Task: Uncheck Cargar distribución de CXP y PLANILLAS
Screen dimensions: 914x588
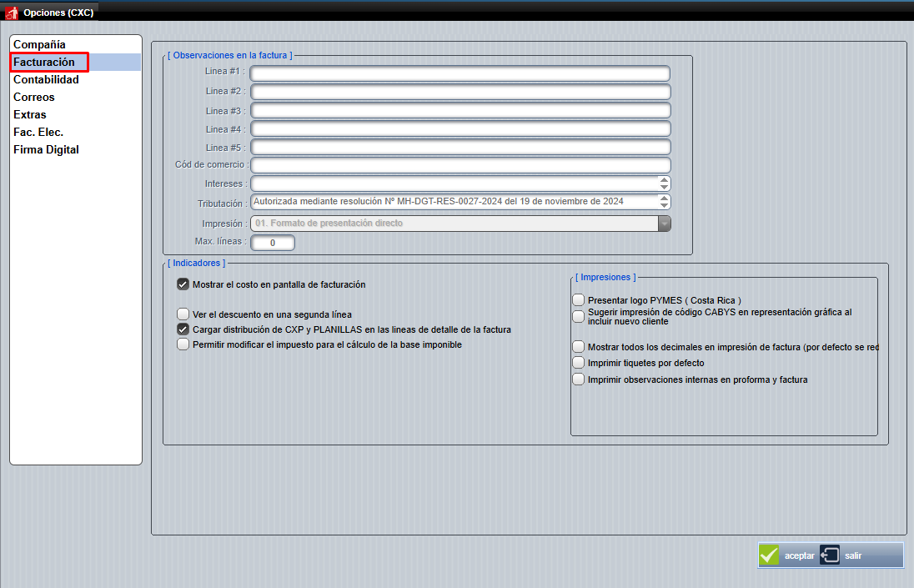Action: coord(183,329)
